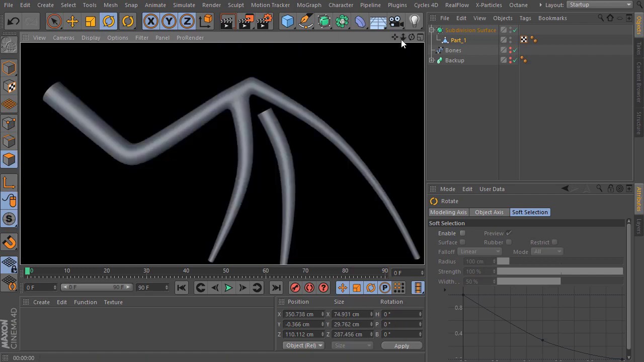
Task: Toggle Subdivision Surface enable checkmark
Action: [x=515, y=30]
